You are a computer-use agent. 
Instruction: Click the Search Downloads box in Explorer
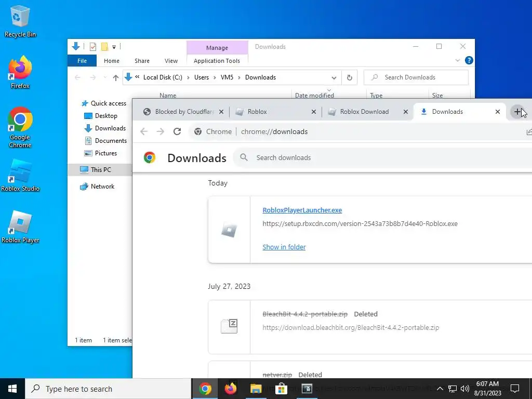pyautogui.click(x=416, y=77)
